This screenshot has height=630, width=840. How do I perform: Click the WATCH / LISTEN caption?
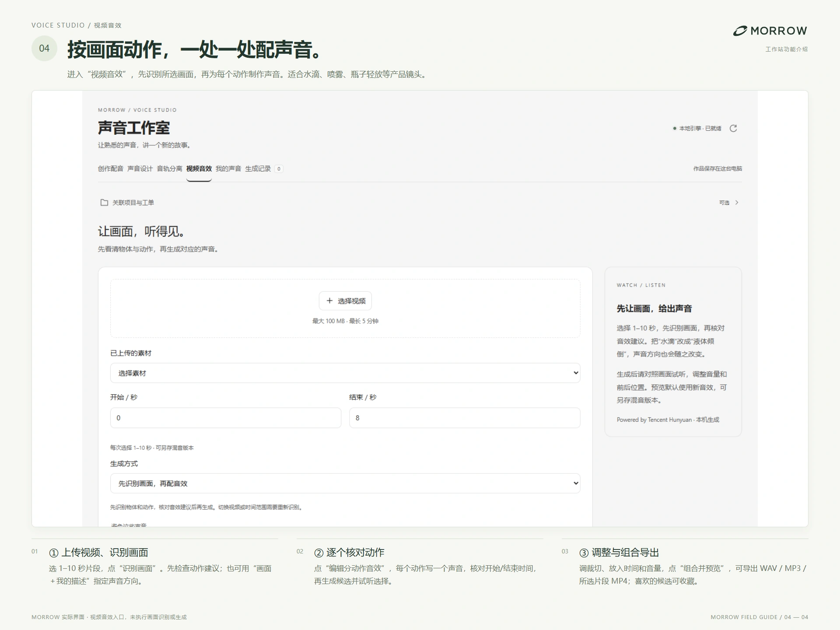pos(641,285)
